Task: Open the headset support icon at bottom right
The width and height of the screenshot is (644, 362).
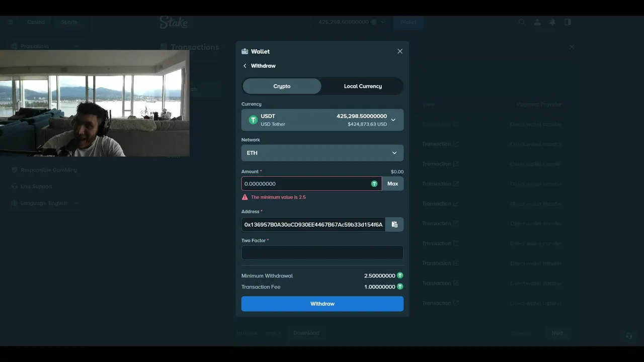Action: tap(629, 336)
